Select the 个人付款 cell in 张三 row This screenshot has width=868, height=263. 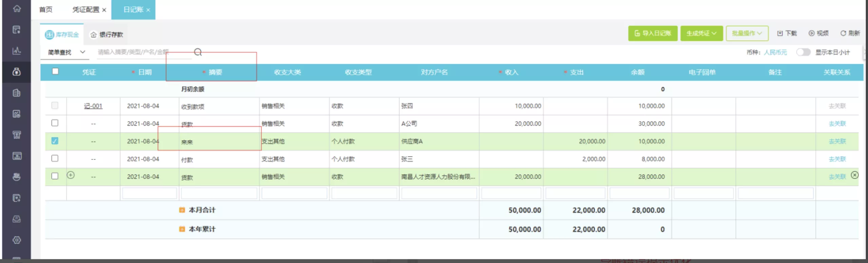click(x=364, y=159)
